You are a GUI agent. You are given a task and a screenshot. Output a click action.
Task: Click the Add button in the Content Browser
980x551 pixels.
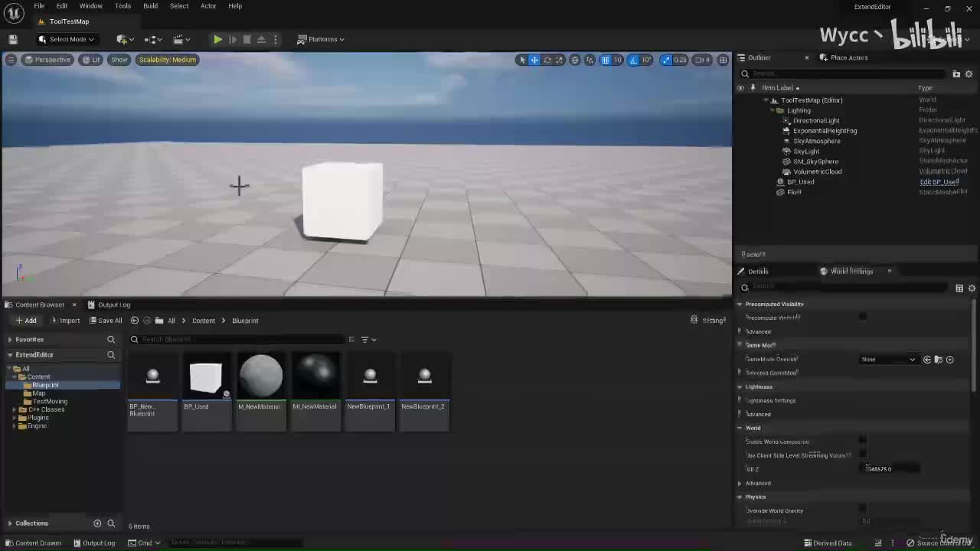[26, 321]
